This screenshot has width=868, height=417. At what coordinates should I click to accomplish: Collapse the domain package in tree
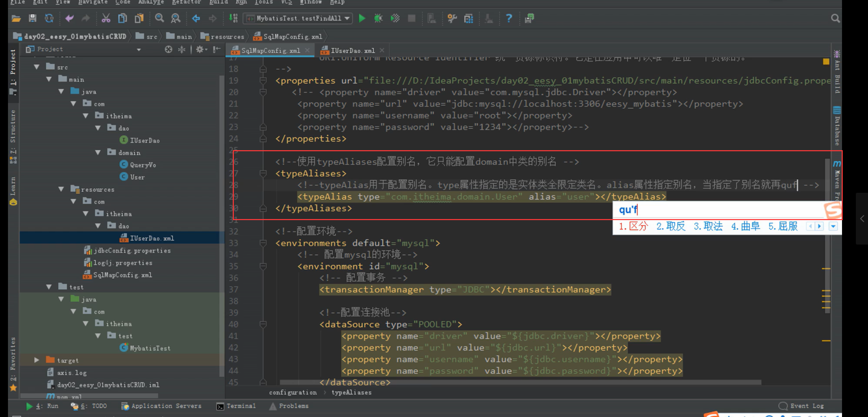(98, 153)
